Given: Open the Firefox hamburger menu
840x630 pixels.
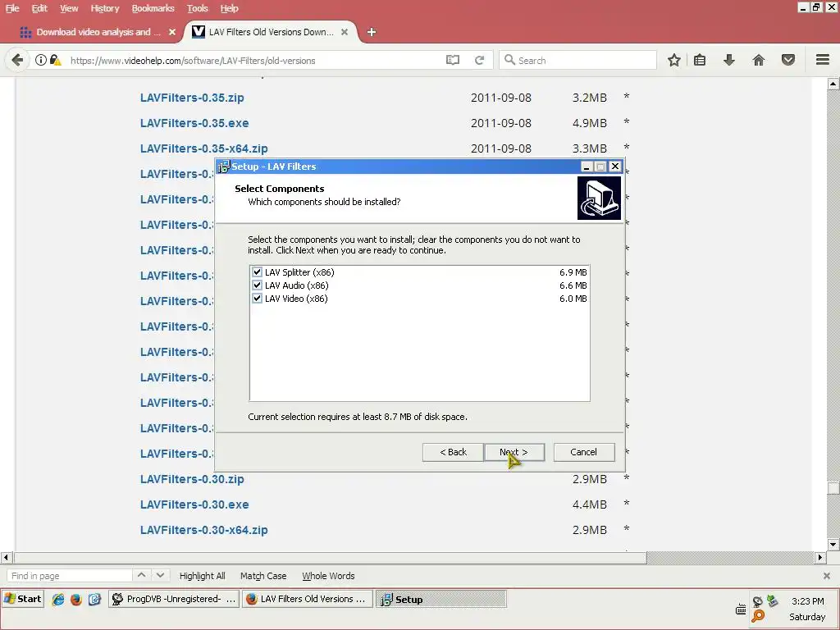Looking at the screenshot, I should pos(823,60).
